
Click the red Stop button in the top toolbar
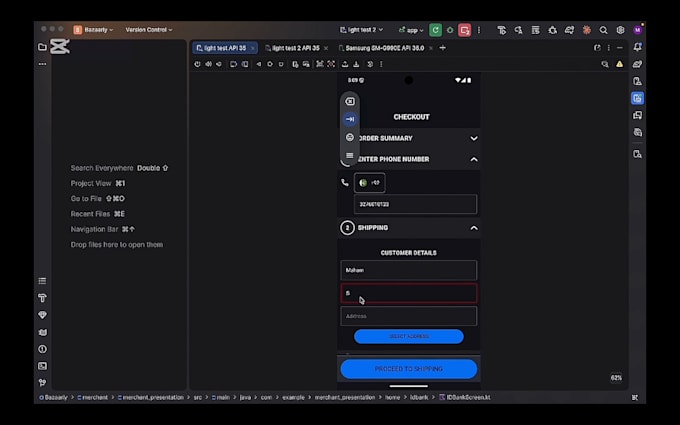(x=464, y=30)
